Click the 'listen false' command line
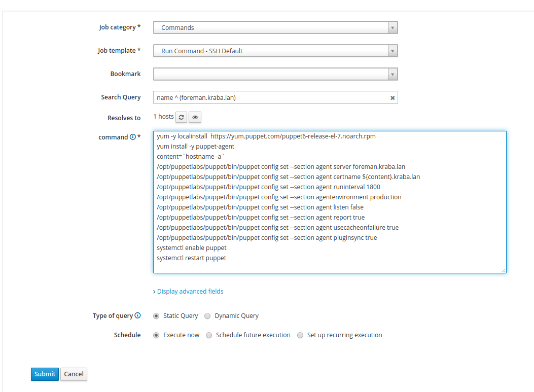Screen dimensions: 534x392 pyautogui.click(x=260, y=207)
